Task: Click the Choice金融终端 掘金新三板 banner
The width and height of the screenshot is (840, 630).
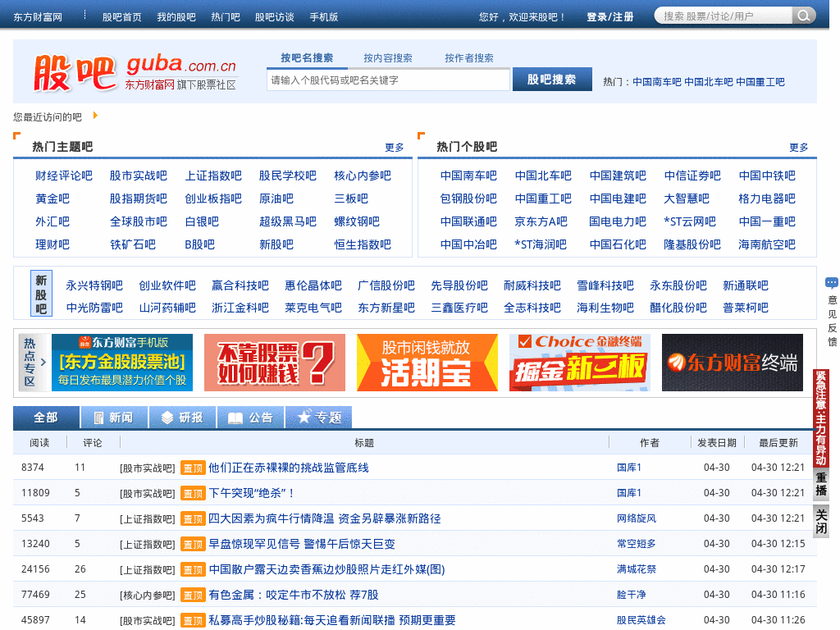Action: click(x=580, y=363)
